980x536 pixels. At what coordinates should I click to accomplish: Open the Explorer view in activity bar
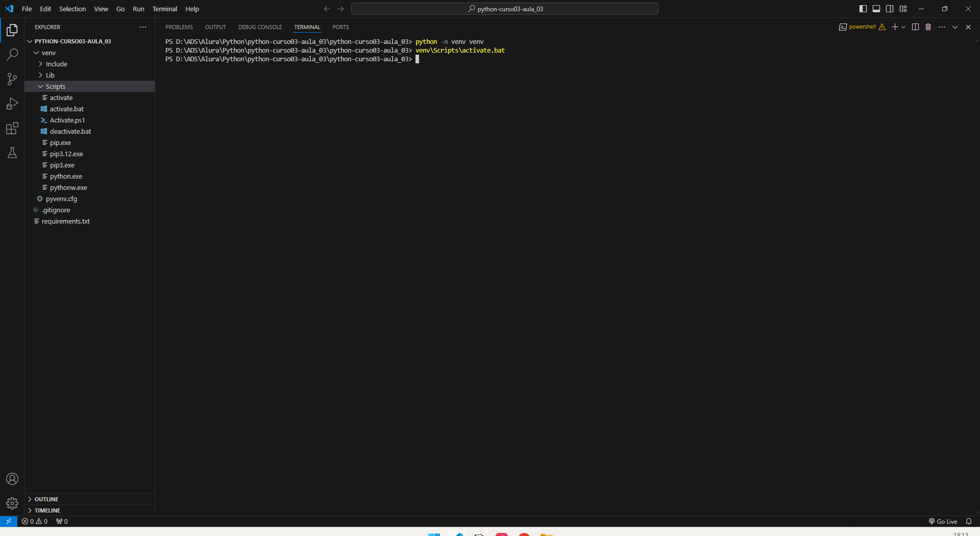pos(12,30)
